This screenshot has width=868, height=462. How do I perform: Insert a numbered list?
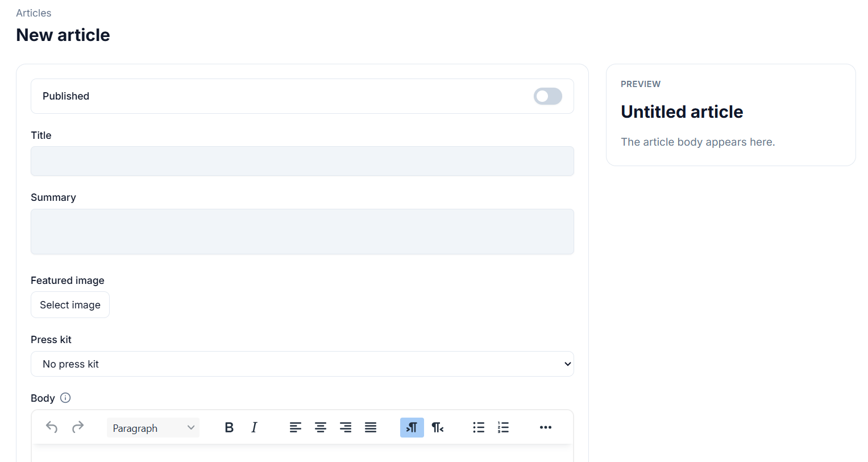point(504,427)
